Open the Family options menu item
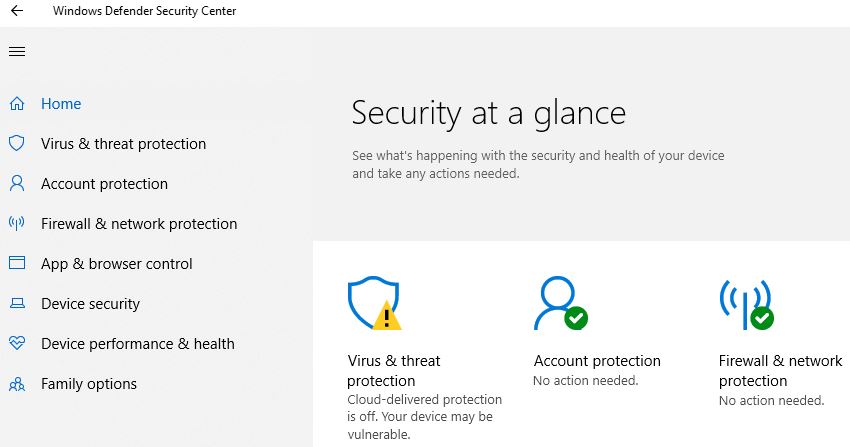 click(89, 384)
